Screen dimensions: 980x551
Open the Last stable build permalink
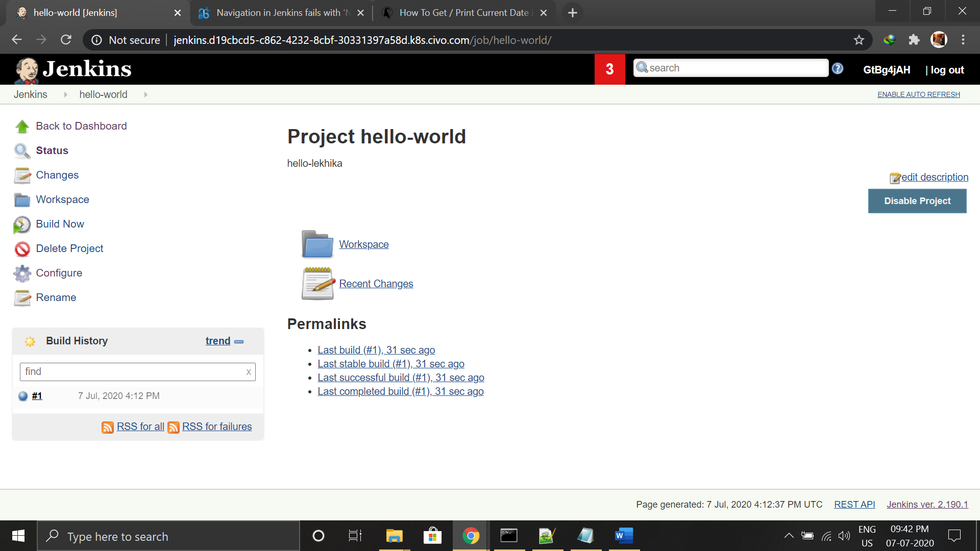tap(390, 364)
